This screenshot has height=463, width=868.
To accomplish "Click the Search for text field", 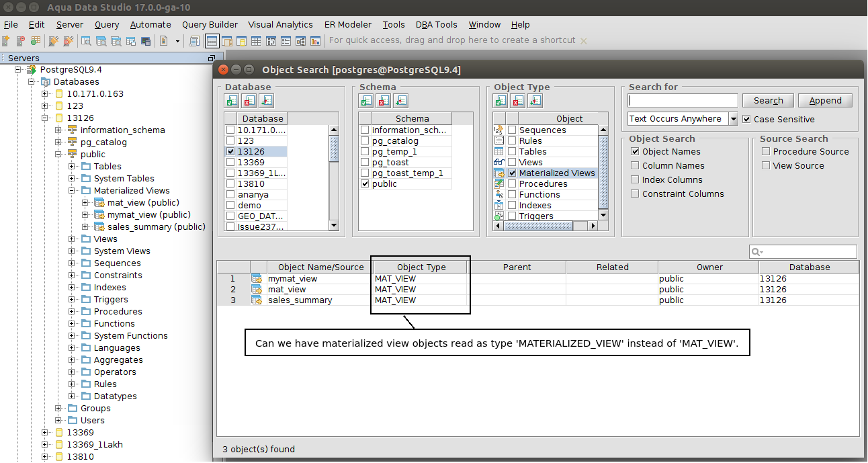I will pyautogui.click(x=683, y=101).
